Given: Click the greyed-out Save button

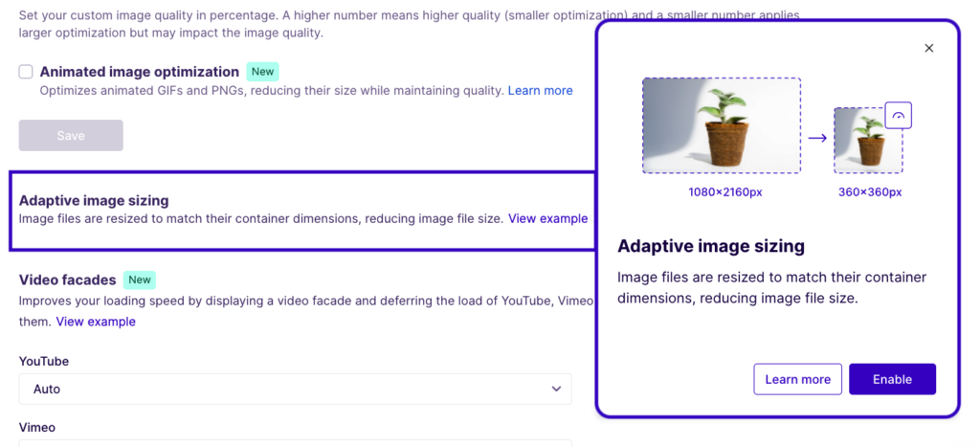Looking at the screenshot, I should (71, 135).
